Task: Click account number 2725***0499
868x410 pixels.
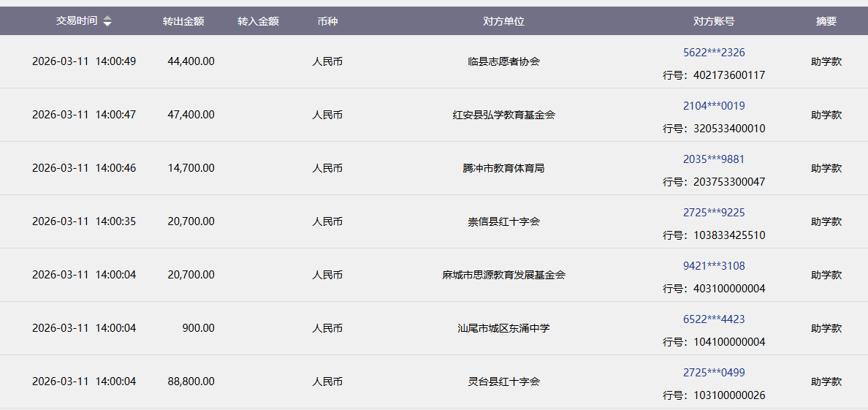Action: click(x=714, y=373)
